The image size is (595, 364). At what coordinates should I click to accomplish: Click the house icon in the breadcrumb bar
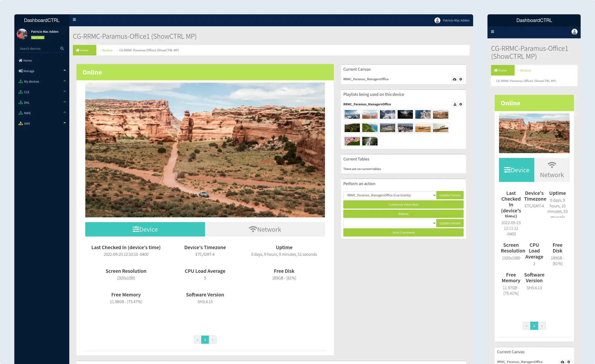78,50
